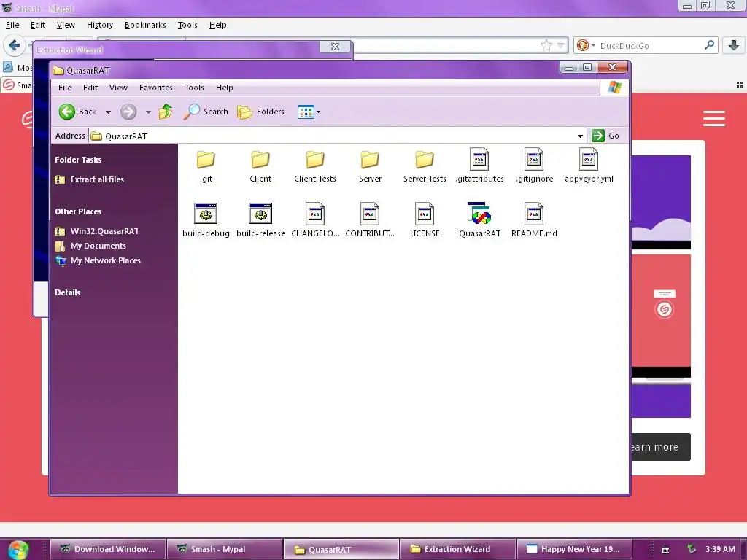The width and height of the screenshot is (747, 560).
Task: Click Extract all files link
Action: click(97, 179)
